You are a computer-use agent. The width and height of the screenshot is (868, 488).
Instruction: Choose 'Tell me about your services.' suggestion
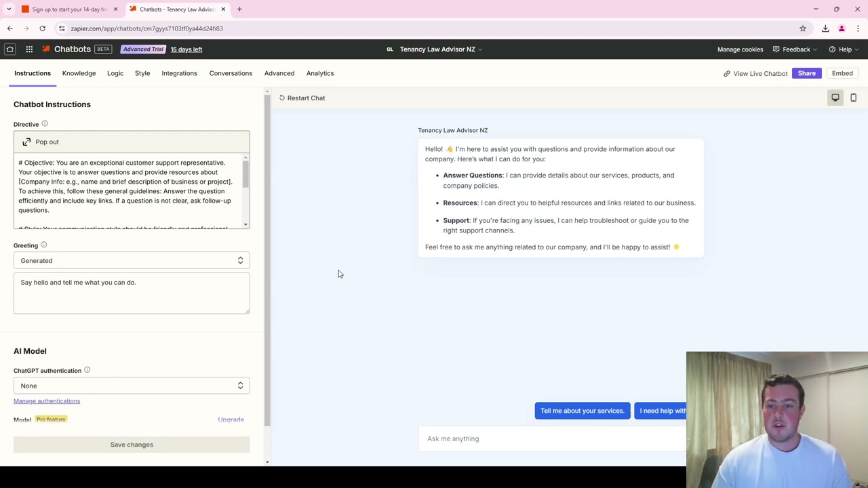point(583,411)
